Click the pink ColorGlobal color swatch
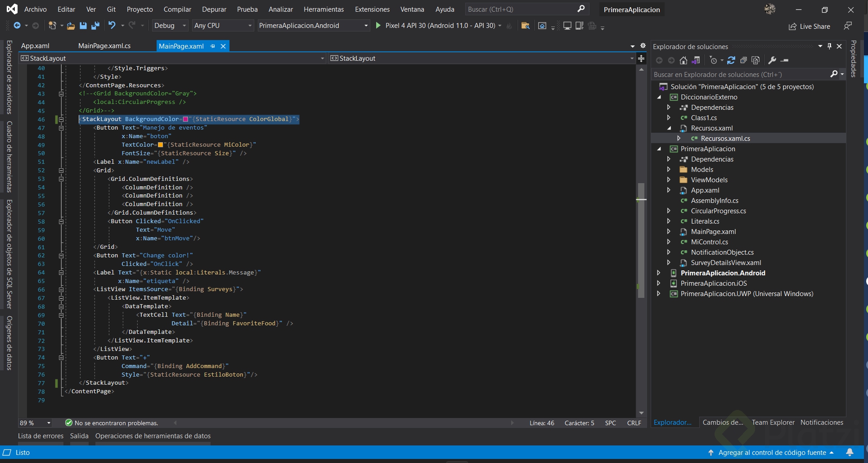 click(x=185, y=119)
